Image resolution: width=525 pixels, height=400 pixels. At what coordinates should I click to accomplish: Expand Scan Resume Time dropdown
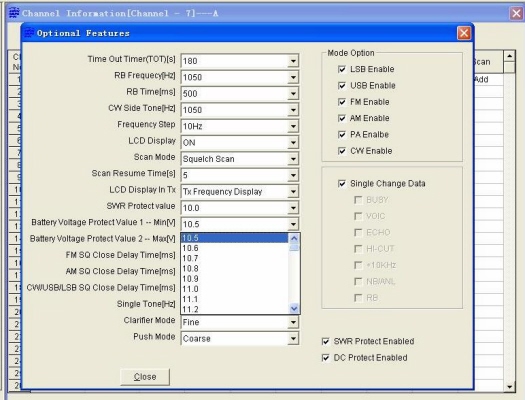coord(293,175)
